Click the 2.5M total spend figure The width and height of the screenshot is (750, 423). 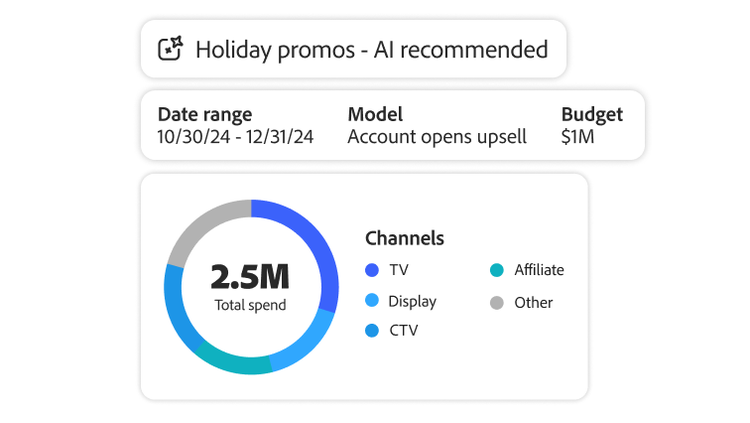(250, 277)
